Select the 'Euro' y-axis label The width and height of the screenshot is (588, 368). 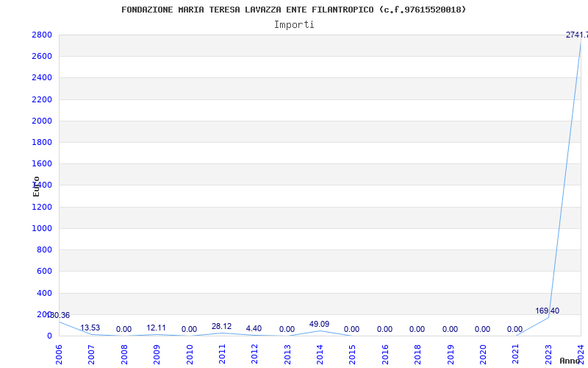tap(36, 187)
